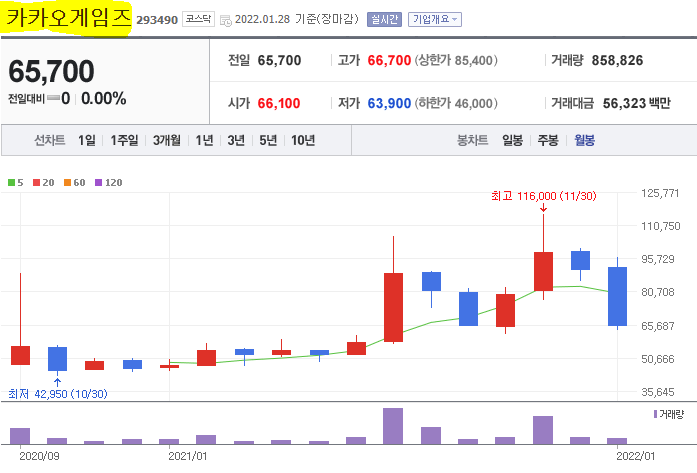The width and height of the screenshot is (697, 473).
Task: Click the green 5 moving-average legend swatch
Action: pos(12,183)
